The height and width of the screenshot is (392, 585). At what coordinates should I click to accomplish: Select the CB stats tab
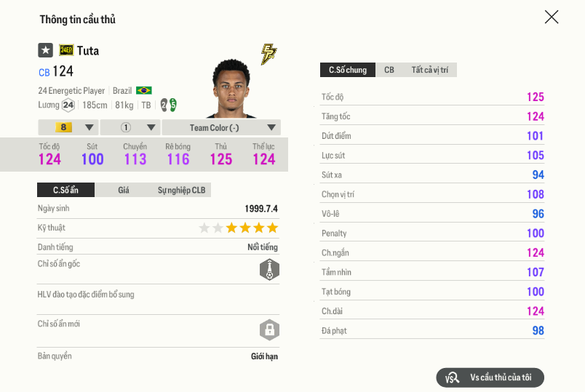[389, 70]
